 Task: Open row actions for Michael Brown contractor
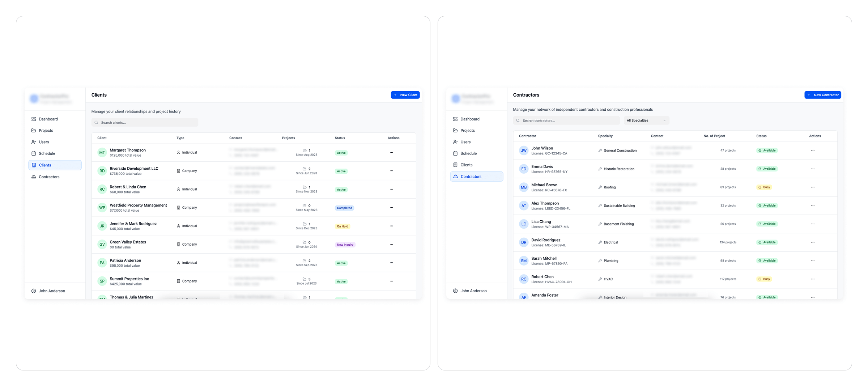tap(812, 187)
